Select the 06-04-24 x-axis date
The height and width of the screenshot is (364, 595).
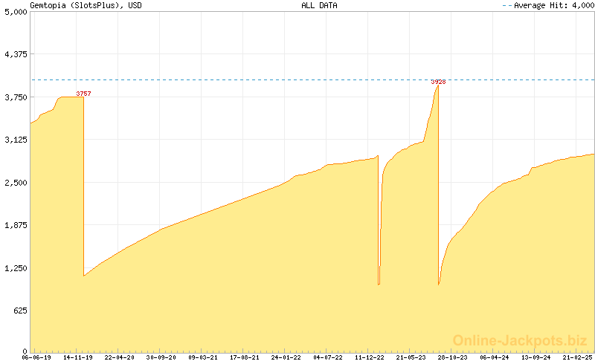coord(495,357)
